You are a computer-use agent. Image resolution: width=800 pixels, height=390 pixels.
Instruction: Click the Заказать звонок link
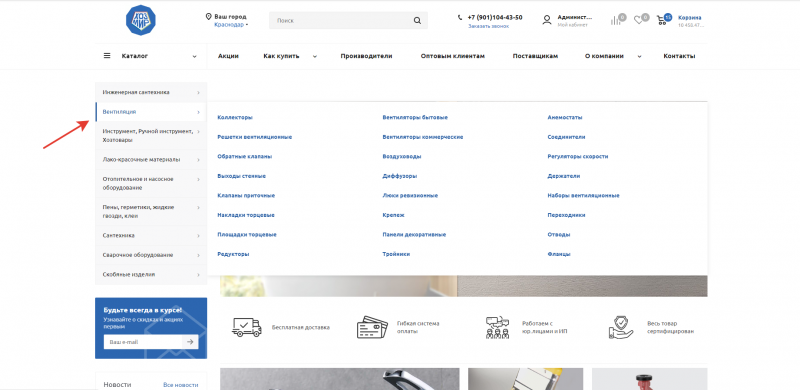click(489, 26)
